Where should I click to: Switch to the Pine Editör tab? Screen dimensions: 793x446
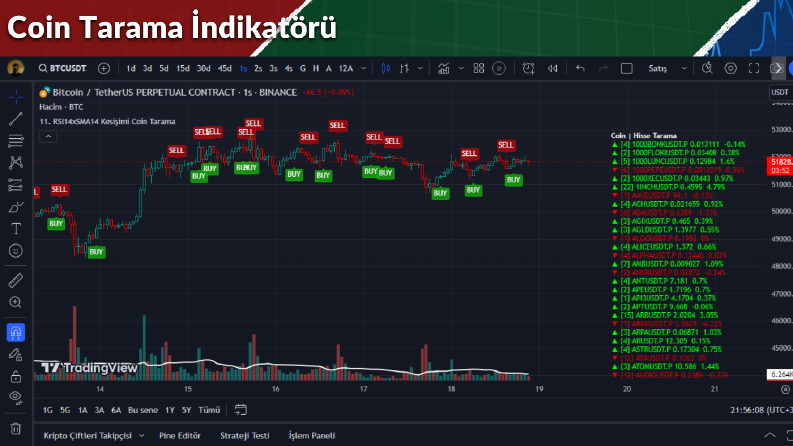pyautogui.click(x=180, y=435)
